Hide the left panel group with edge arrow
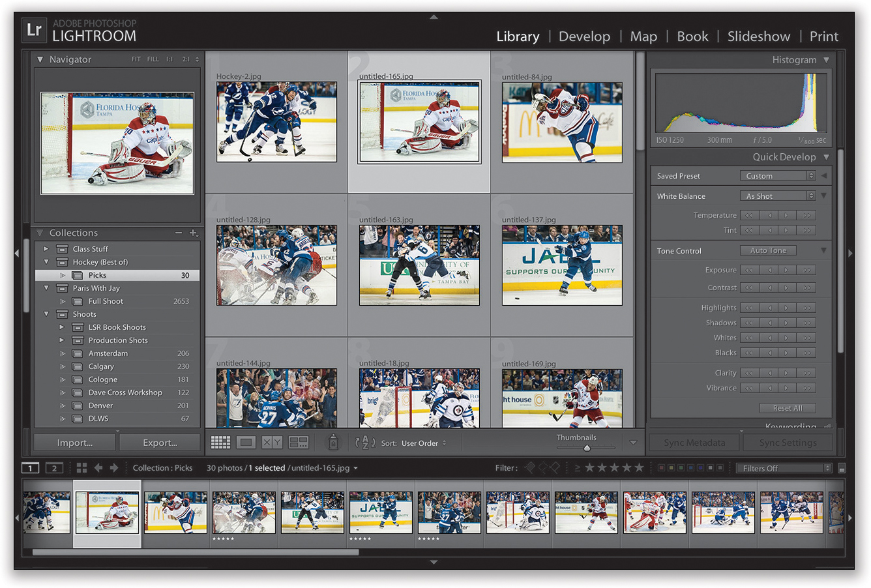871x588 pixels. pyautogui.click(x=18, y=253)
